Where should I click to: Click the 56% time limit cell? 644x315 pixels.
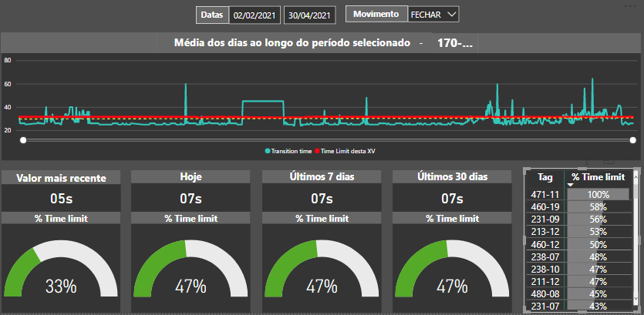tap(598, 219)
